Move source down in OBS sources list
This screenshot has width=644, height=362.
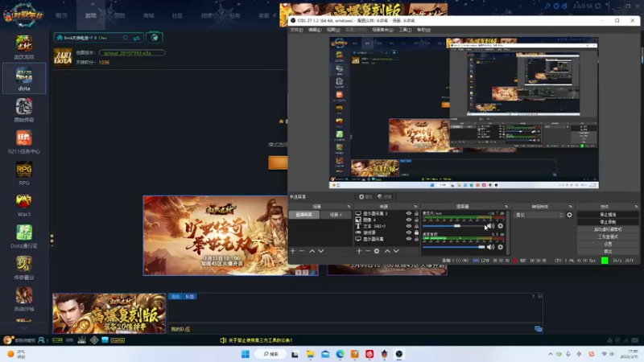[x=396, y=251]
